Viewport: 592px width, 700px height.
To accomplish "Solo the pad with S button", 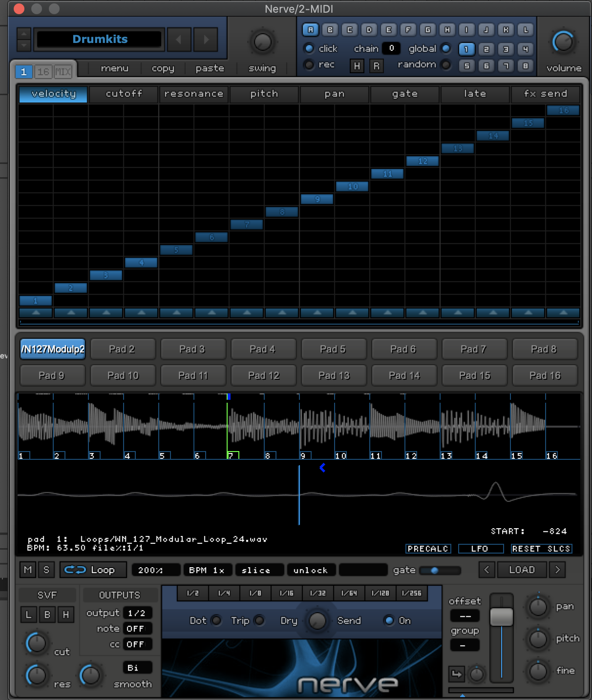I will pos(46,570).
